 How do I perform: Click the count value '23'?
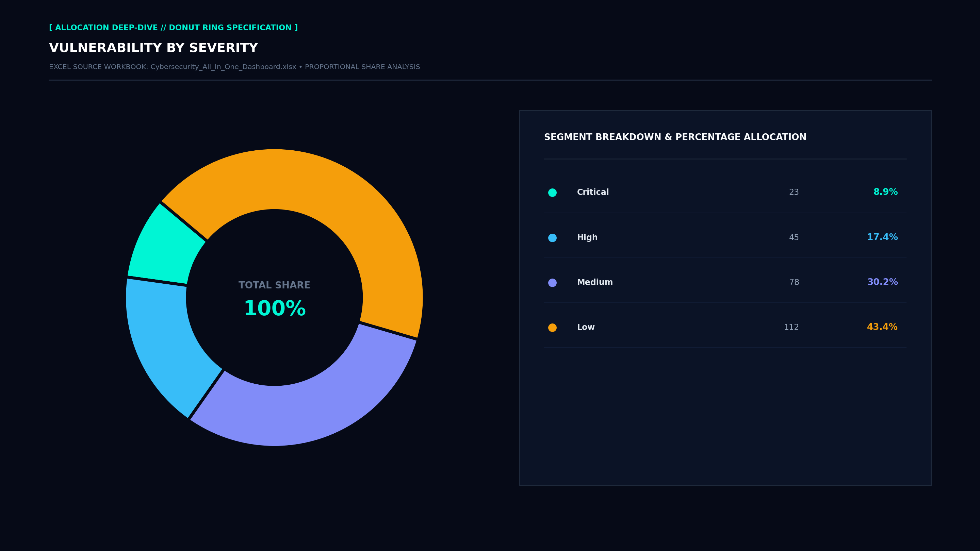click(x=794, y=193)
